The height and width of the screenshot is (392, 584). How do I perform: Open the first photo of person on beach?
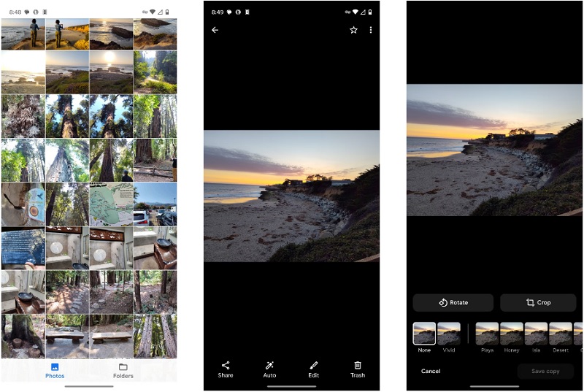[x=23, y=34]
